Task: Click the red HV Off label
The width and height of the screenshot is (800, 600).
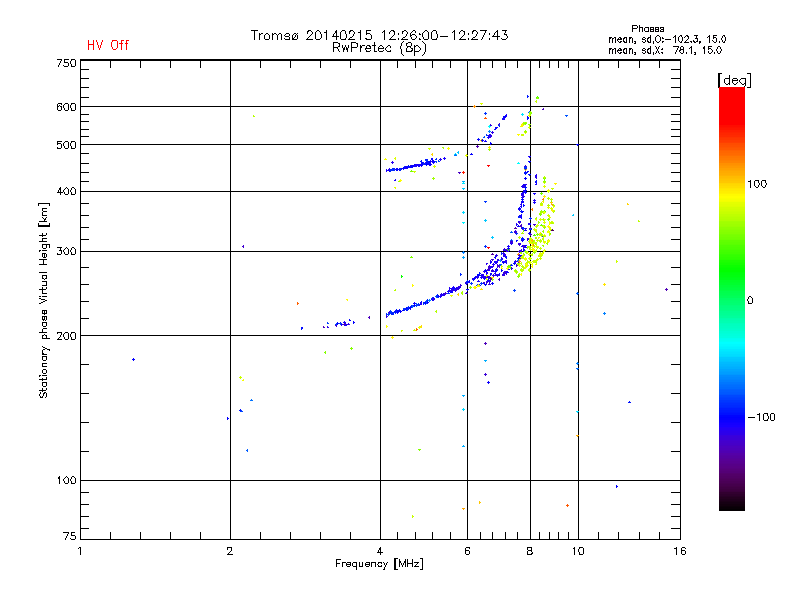Action: tap(108, 45)
